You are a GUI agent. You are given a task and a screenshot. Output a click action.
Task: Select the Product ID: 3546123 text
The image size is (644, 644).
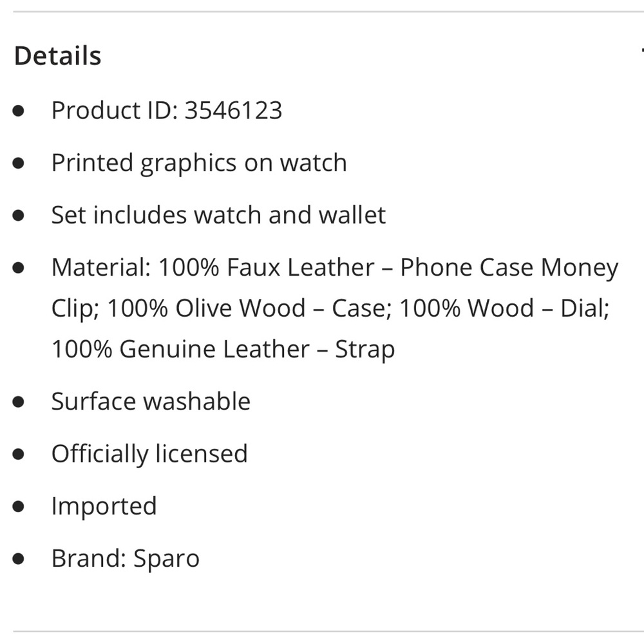(167, 110)
